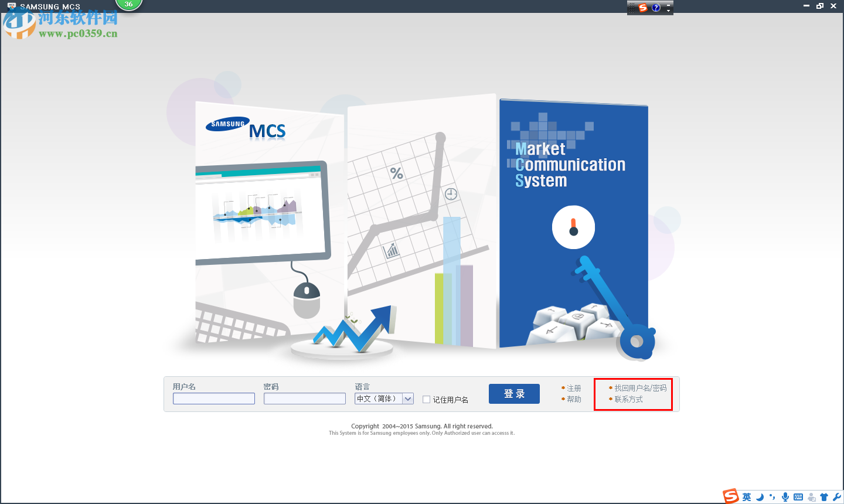Open the 语言 language dropdown

(384, 399)
